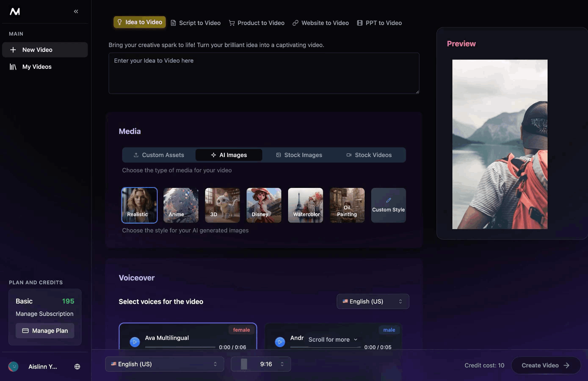
Task: Click the camera icon on Stock Videos
Action: coord(349,155)
